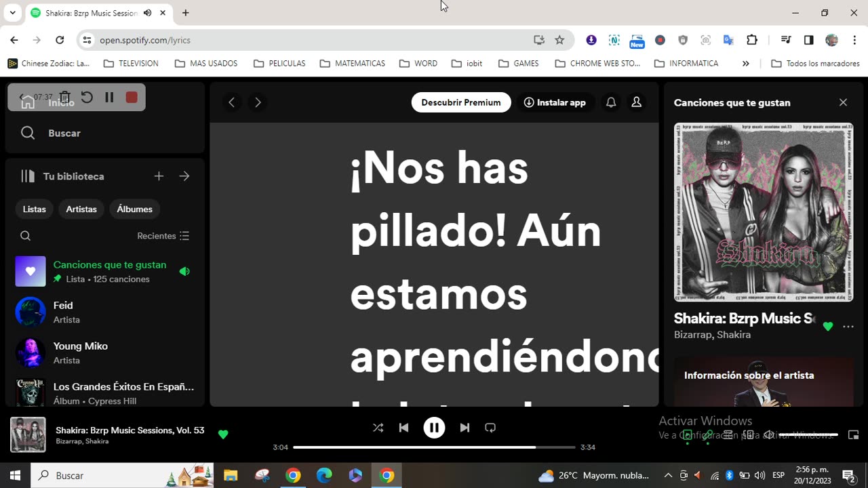
Task: Pause the screen recorder overlay
Action: (x=109, y=98)
